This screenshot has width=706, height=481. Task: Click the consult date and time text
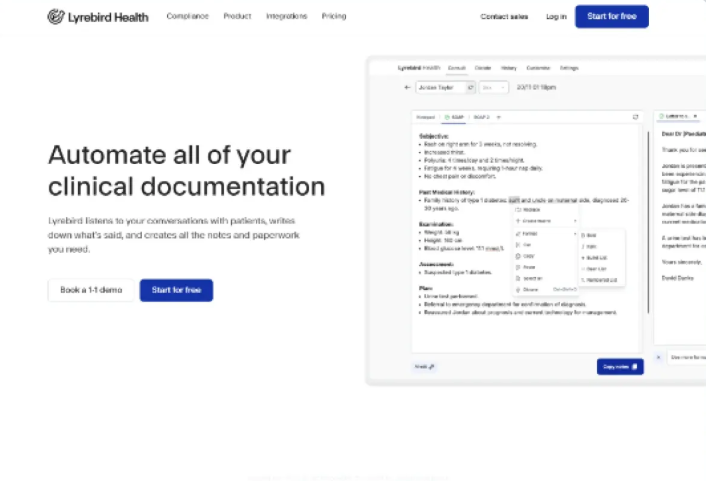coord(536,87)
